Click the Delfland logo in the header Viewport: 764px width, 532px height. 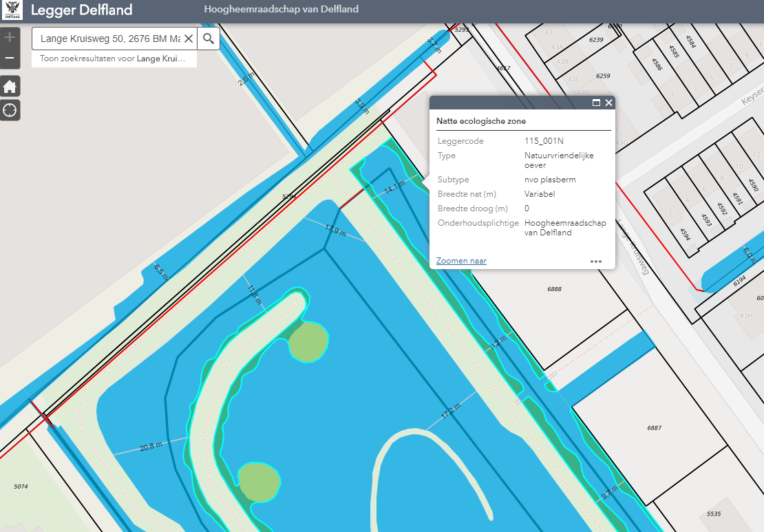click(12, 10)
